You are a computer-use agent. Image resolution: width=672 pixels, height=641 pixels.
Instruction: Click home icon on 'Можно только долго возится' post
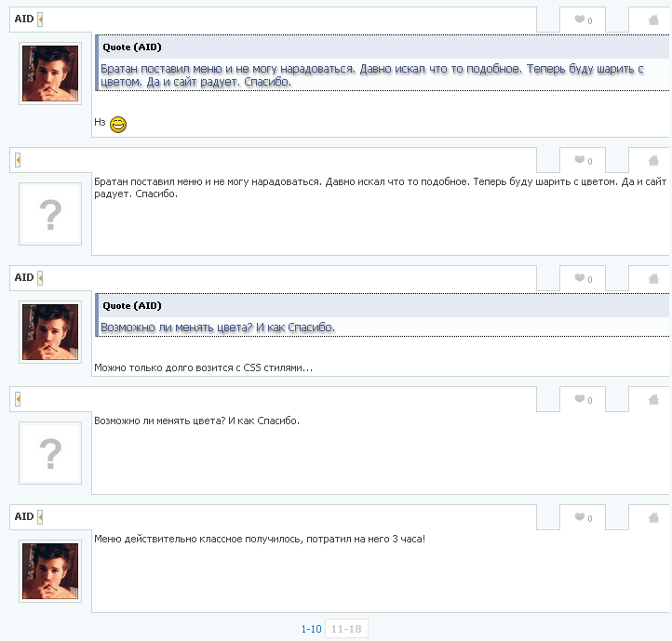coord(653,279)
